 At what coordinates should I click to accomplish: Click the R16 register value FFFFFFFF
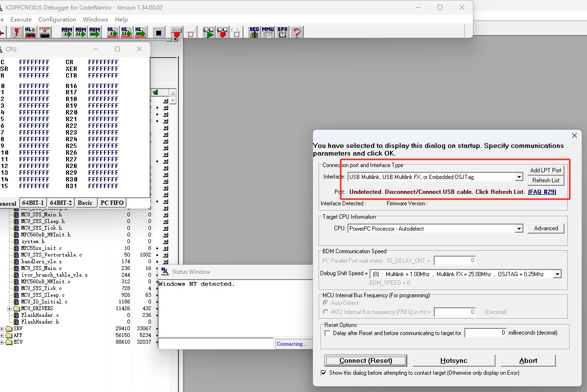[104, 86]
